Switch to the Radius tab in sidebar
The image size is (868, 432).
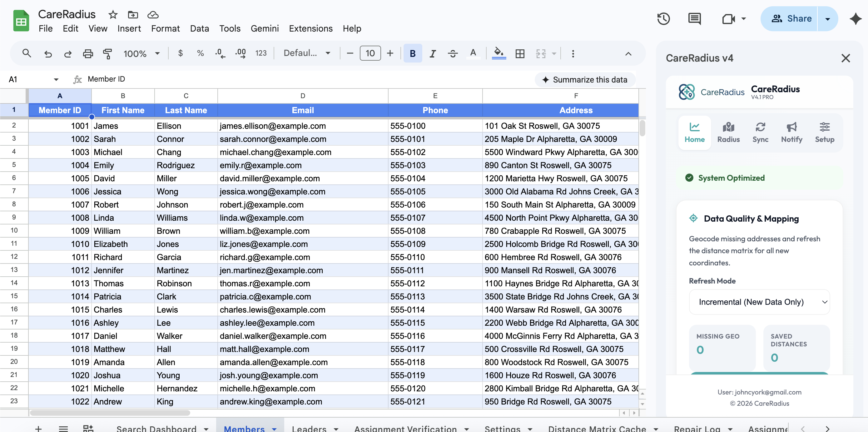tap(728, 132)
